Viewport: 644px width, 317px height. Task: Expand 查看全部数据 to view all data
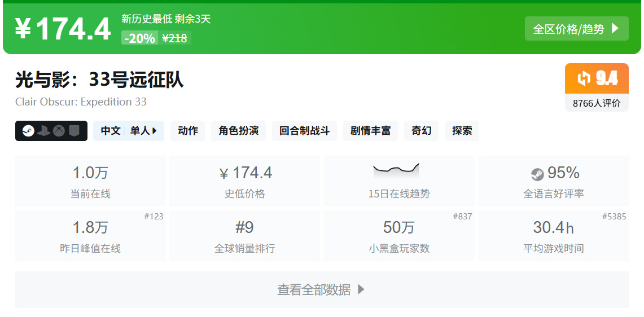(x=322, y=289)
